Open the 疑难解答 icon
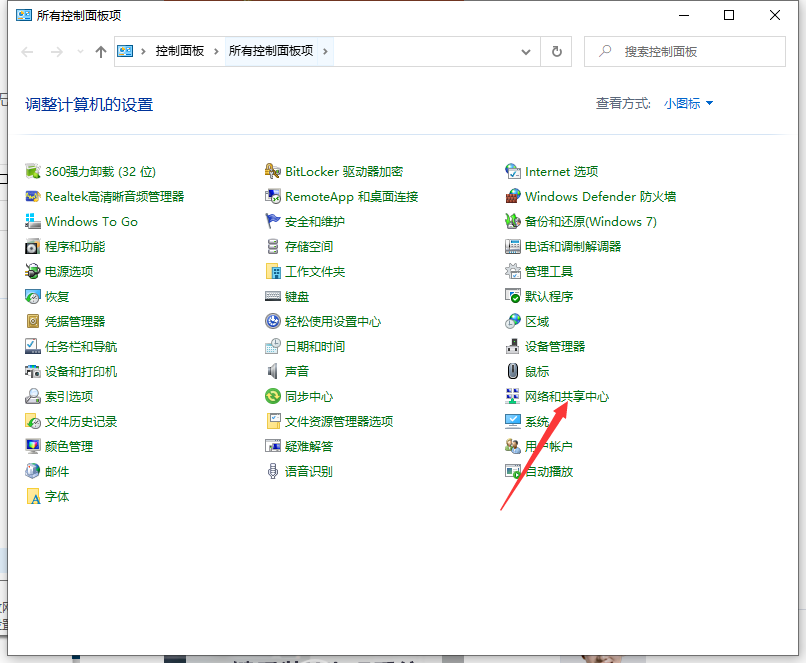The height and width of the screenshot is (663, 806). click(273, 447)
